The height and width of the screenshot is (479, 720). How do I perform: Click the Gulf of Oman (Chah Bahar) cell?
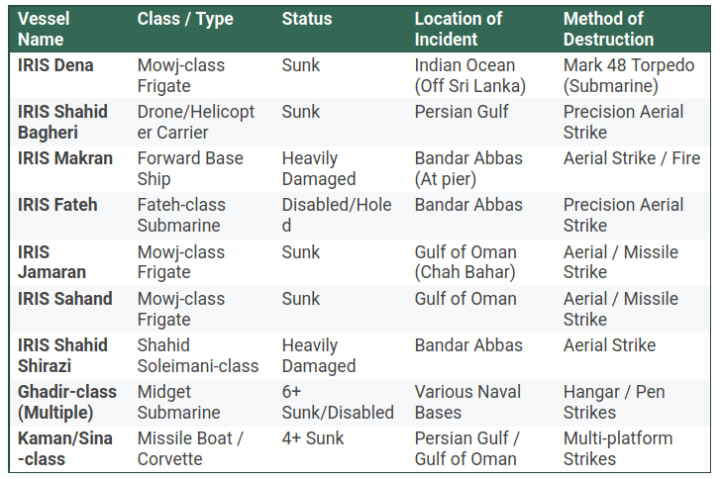(x=465, y=262)
